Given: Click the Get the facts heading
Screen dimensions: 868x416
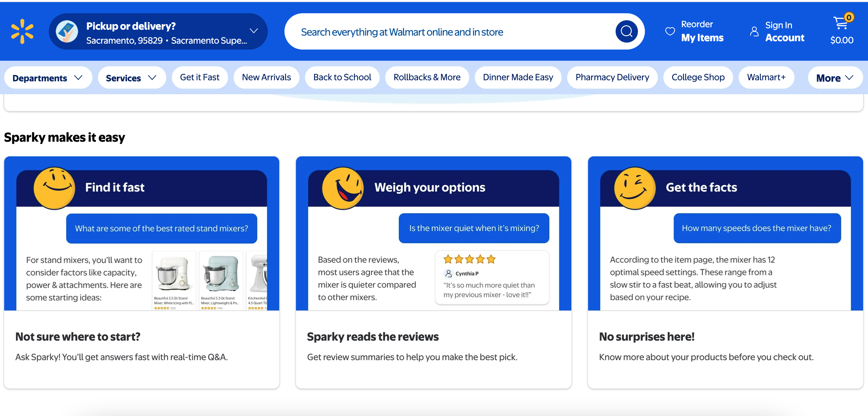Looking at the screenshot, I should pos(701,188).
